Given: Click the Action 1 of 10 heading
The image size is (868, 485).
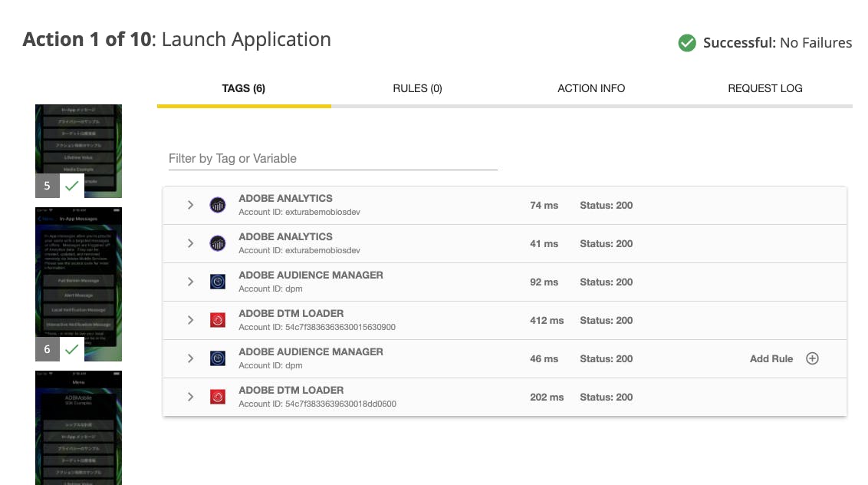Looking at the screenshot, I should [x=176, y=39].
